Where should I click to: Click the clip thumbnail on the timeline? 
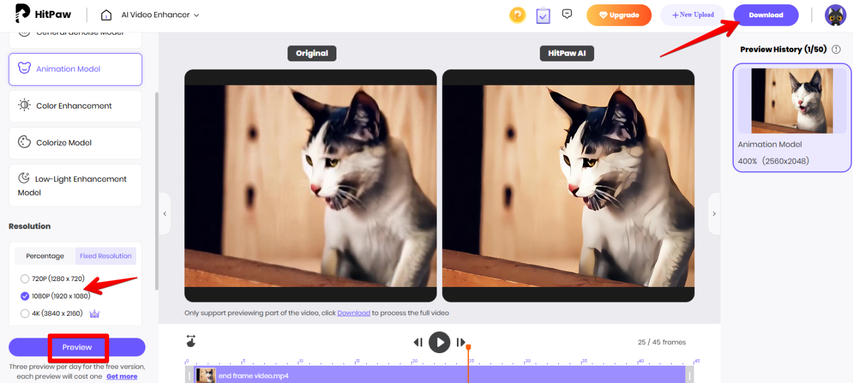[206, 375]
